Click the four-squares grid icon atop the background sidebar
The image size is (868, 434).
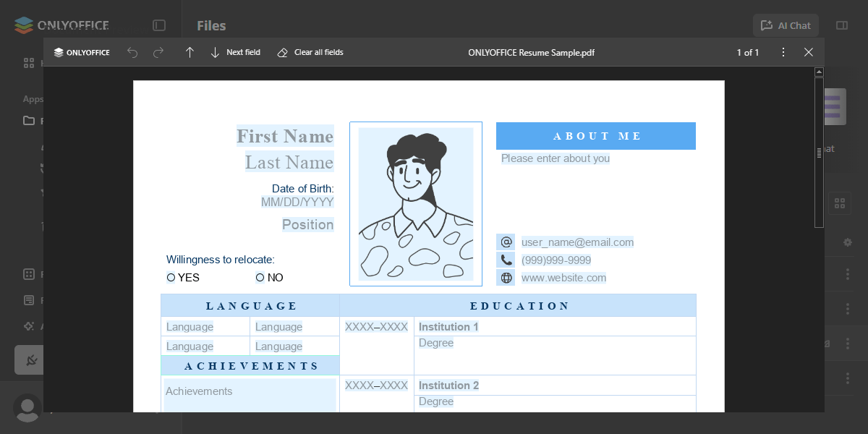click(x=29, y=63)
